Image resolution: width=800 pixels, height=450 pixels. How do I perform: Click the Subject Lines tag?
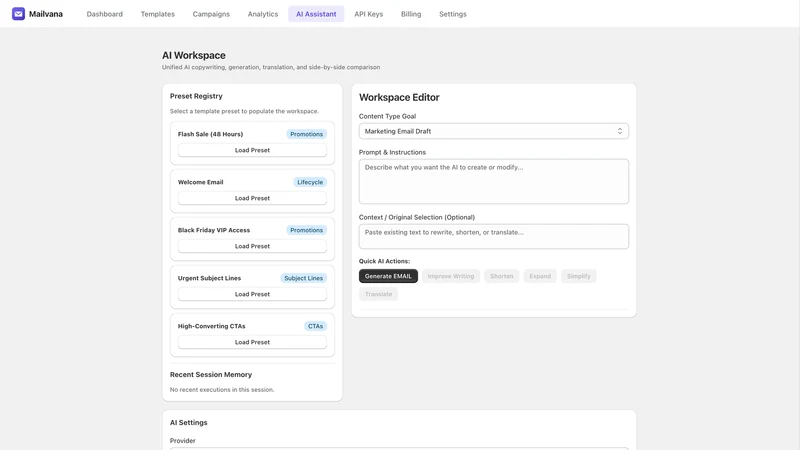[x=304, y=278]
